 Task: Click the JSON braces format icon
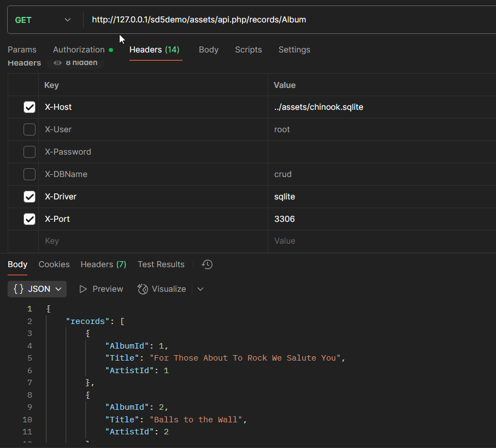click(19, 289)
